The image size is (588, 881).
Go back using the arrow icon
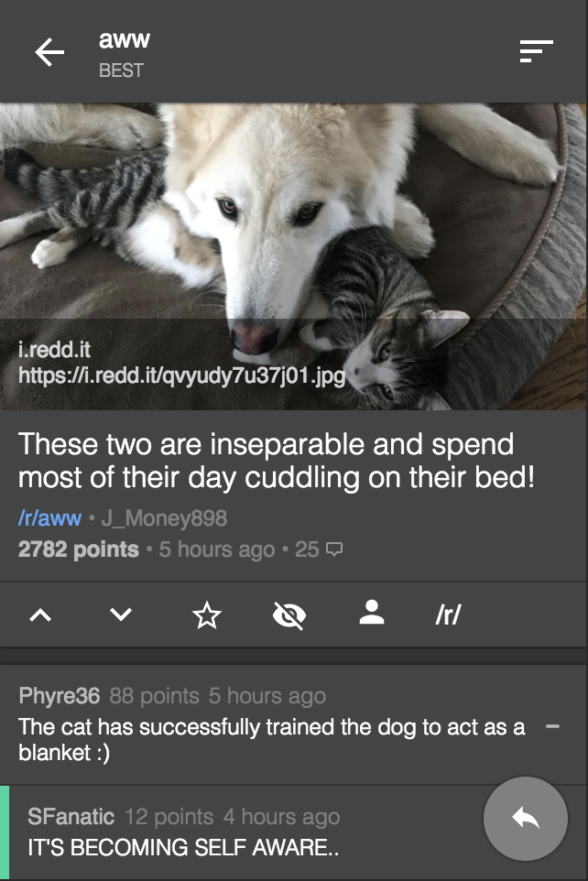tap(49, 52)
